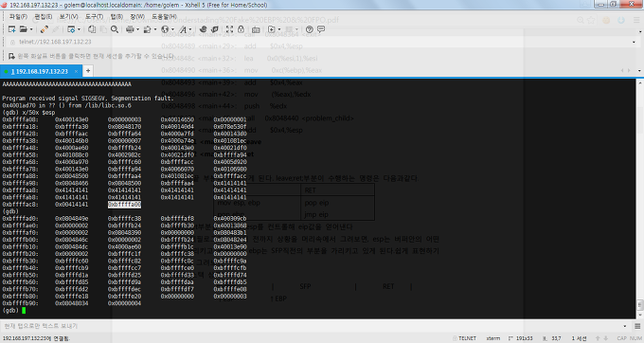The height and width of the screenshot is (343, 644).
Task: Click the Xftp launch icon
Action: (203, 29)
